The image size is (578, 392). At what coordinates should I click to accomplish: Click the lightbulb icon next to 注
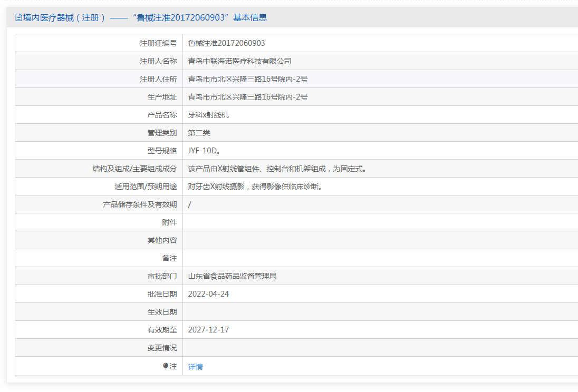pyautogui.click(x=166, y=366)
